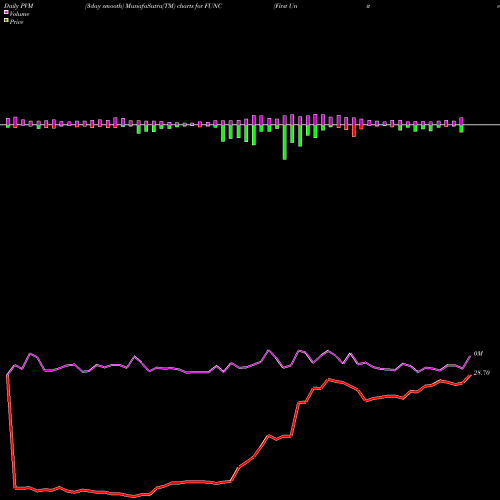The height and width of the screenshot is (500, 500).
Task: Click the 'MunafaSutra(TM) charts for FUNC' heading
Action: (x=174, y=6)
